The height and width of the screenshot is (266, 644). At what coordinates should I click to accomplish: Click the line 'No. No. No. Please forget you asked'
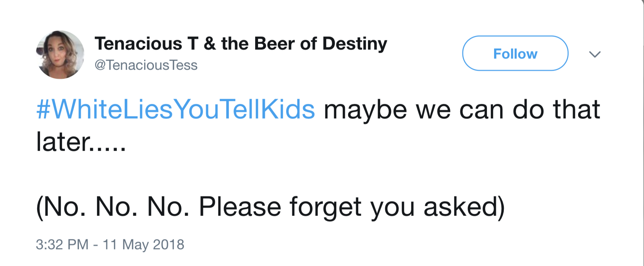(270, 207)
